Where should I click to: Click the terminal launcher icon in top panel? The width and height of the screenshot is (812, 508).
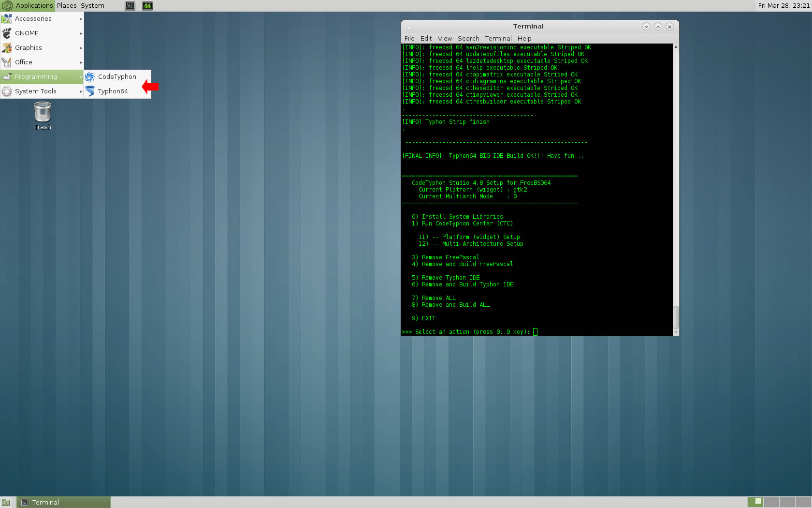pos(130,6)
